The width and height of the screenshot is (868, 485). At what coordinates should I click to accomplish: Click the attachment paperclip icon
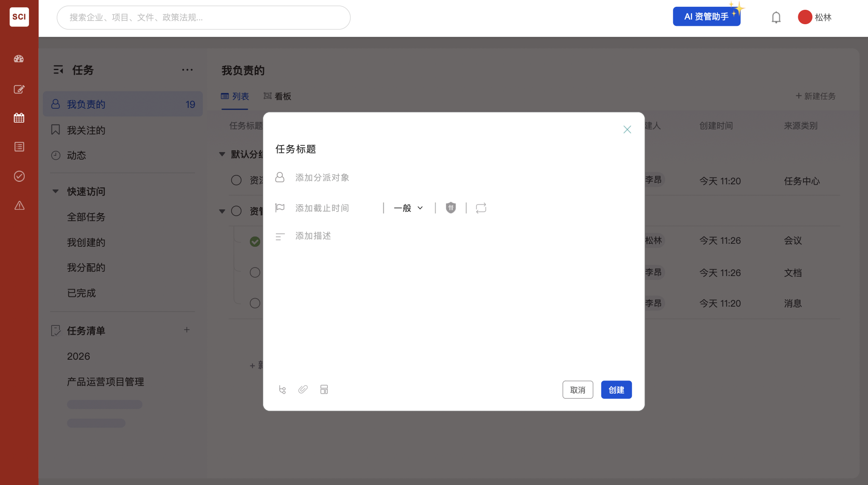[303, 389]
